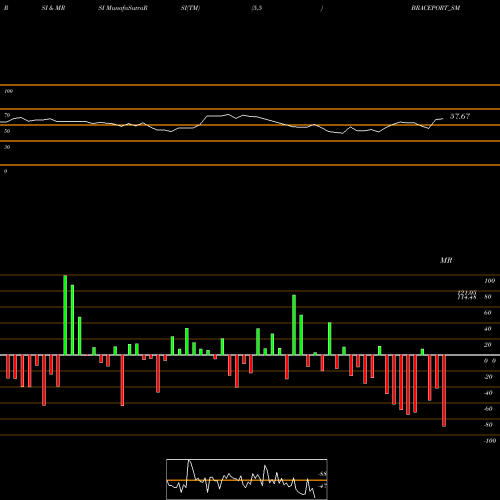Click the MR axis label -40
The height and width of the screenshot is (500, 500).
click(488, 393)
